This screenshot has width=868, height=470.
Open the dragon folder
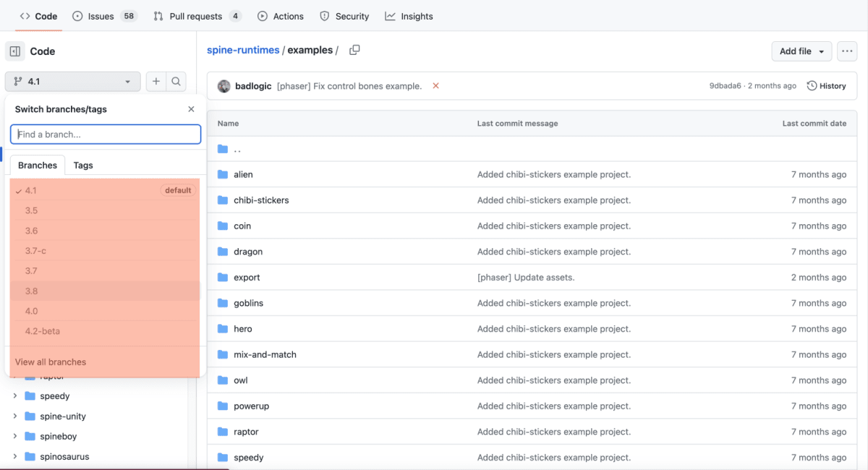pos(248,252)
